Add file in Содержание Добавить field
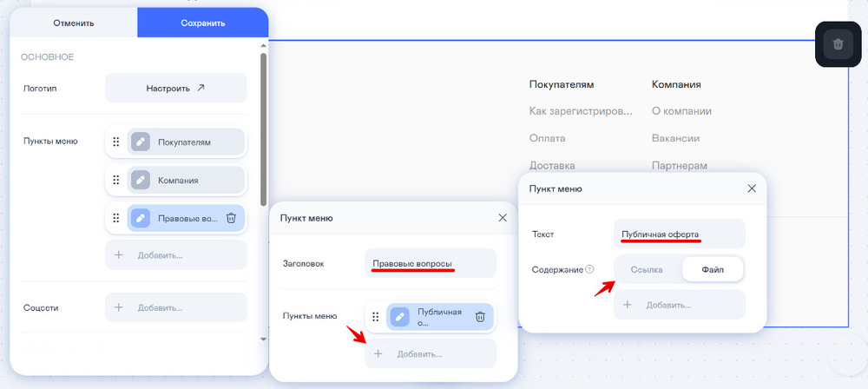The image size is (868, 389). pyautogui.click(x=679, y=305)
